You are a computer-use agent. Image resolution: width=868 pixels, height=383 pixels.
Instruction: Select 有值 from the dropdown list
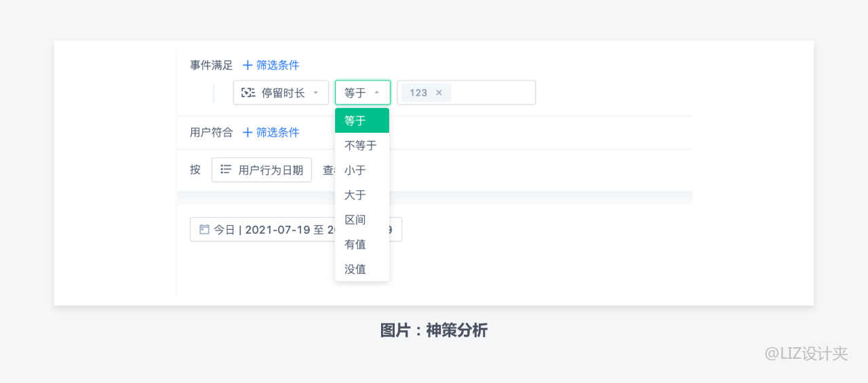(355, 244)
